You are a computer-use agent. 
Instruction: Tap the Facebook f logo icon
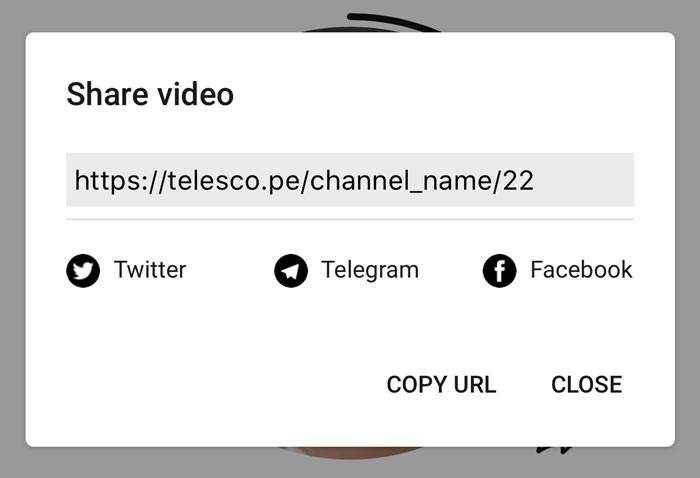point(500,270)
